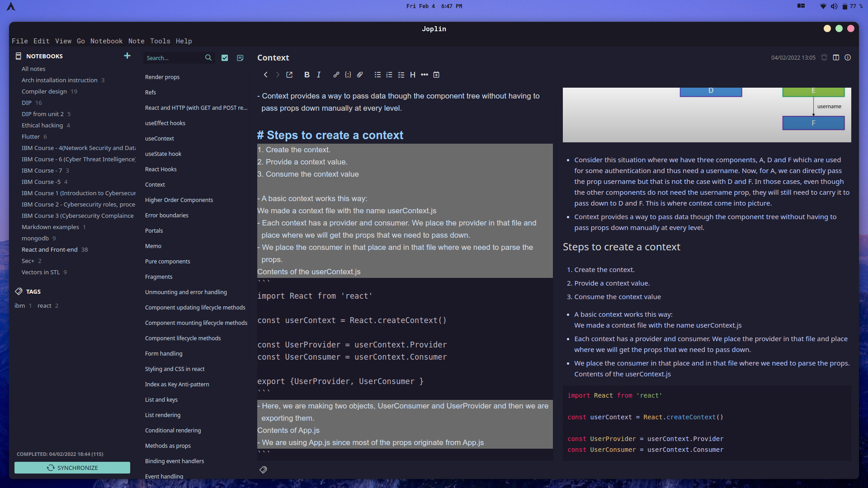
Task: Insert a checklist from the toolbar
Action: 401,75
